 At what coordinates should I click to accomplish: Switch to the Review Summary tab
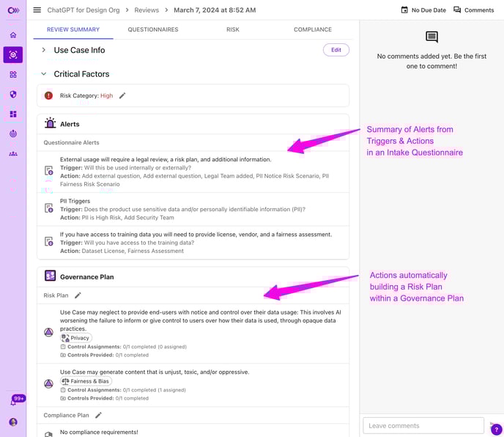(x=73, y=29)
